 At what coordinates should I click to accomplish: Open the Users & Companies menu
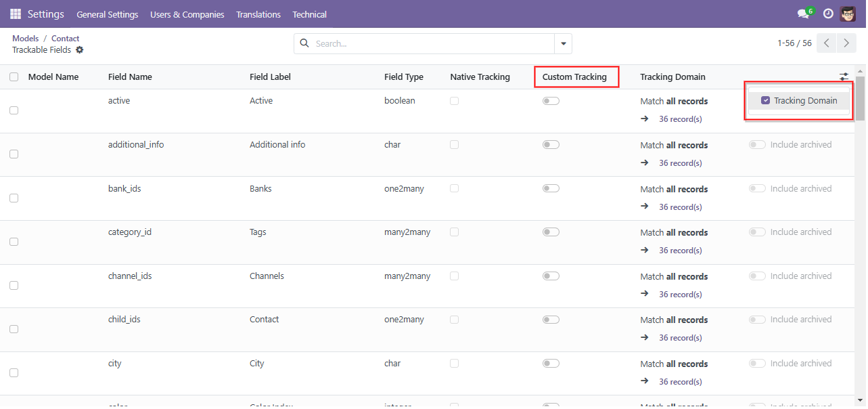187,14
